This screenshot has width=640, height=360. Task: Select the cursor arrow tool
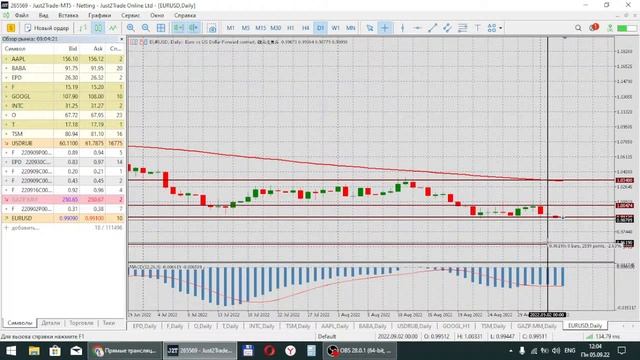(x=370, y=28)
